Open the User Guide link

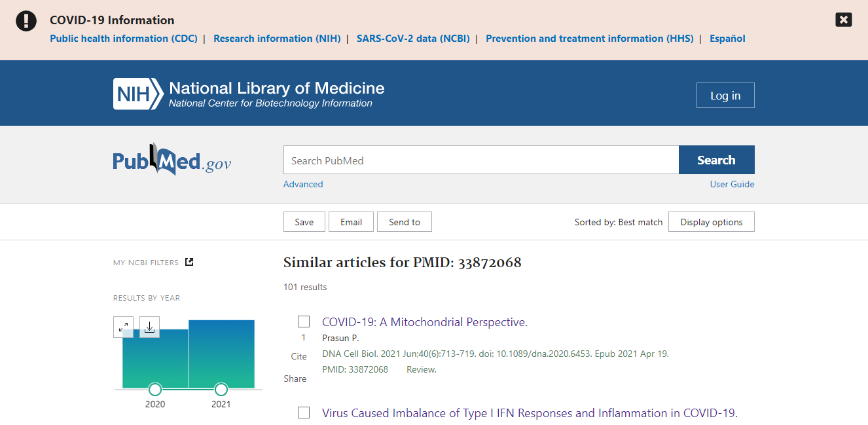[x=732, y=184]
